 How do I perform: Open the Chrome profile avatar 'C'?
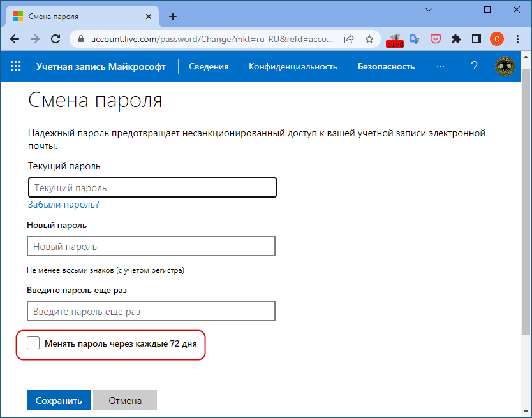[x=497, y=39]
